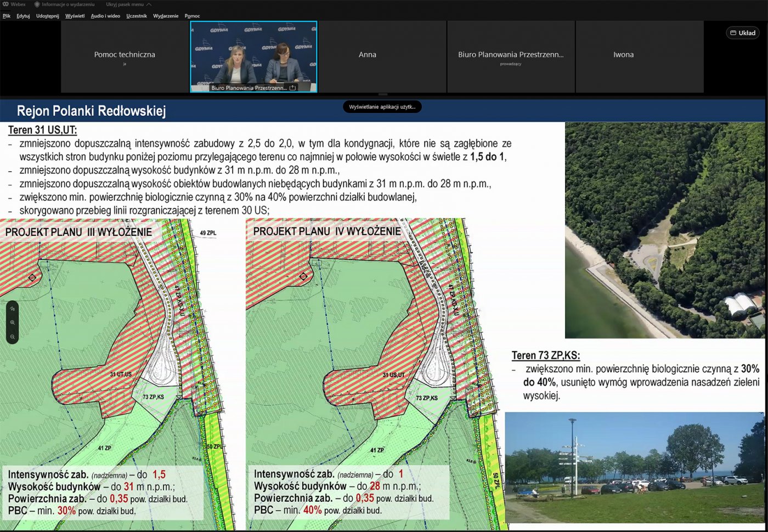Open the Wydarzenie menu
This screenshot has height=532, width=768.
point(166,16)
